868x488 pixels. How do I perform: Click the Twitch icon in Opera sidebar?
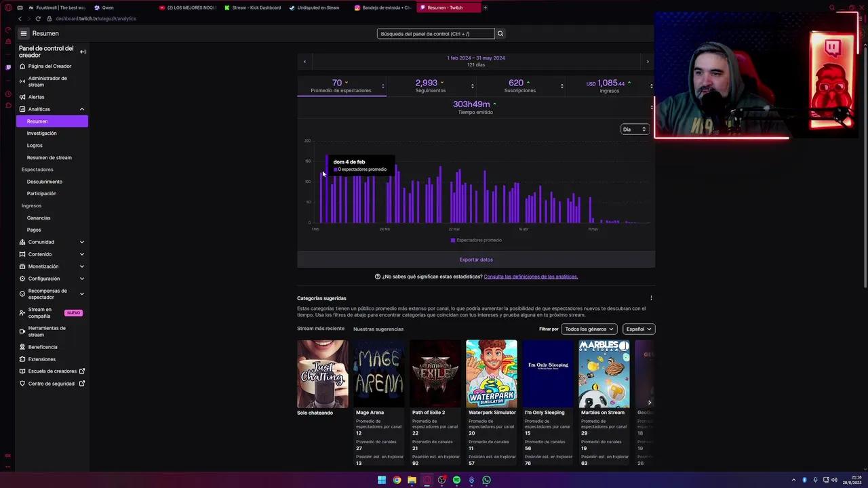pyautogui.click(x=8, y=67)
